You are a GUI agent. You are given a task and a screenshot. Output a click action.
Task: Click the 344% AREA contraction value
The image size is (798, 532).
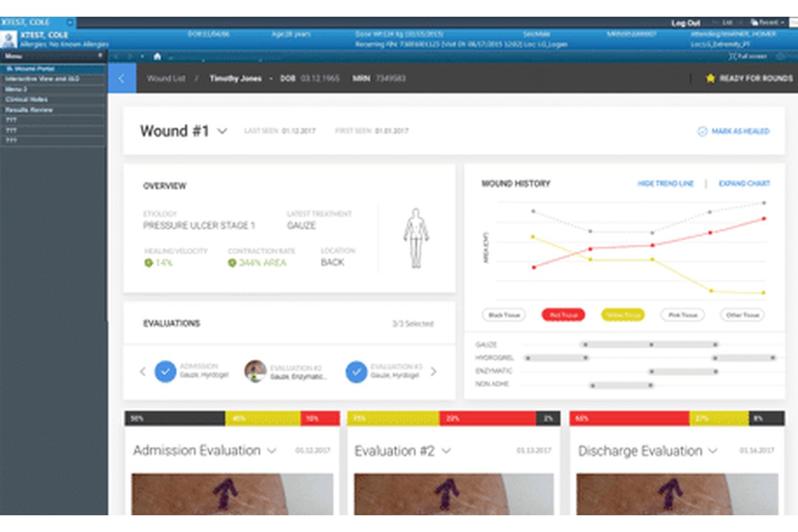point(263,263)
